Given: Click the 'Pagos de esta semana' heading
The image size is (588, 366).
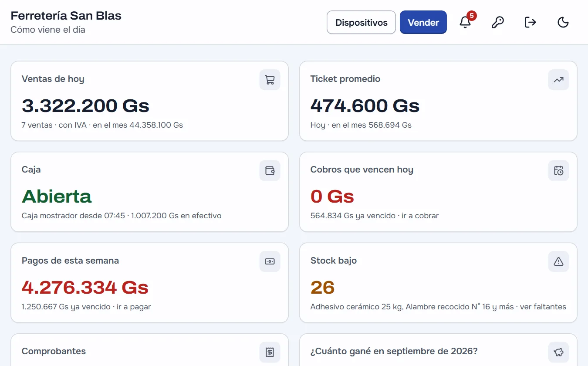Looking at the screenshot, I should (x=70, y=261).
